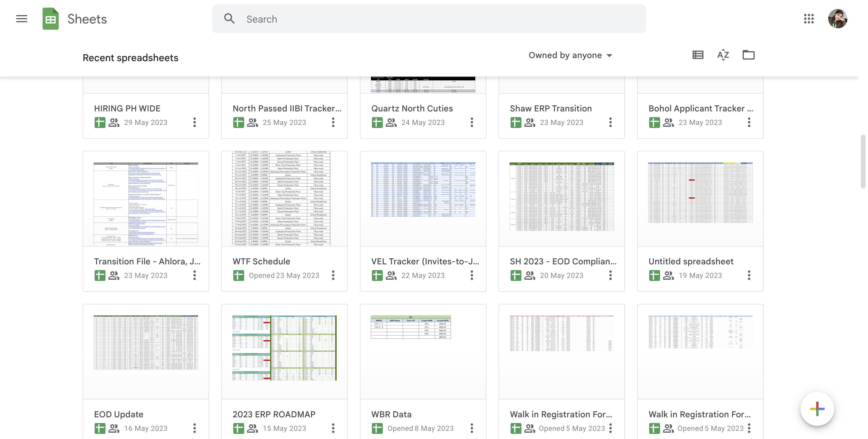Open more options for Untitled spreadsheet
The image size is (868, 439).
click(749, 276)
